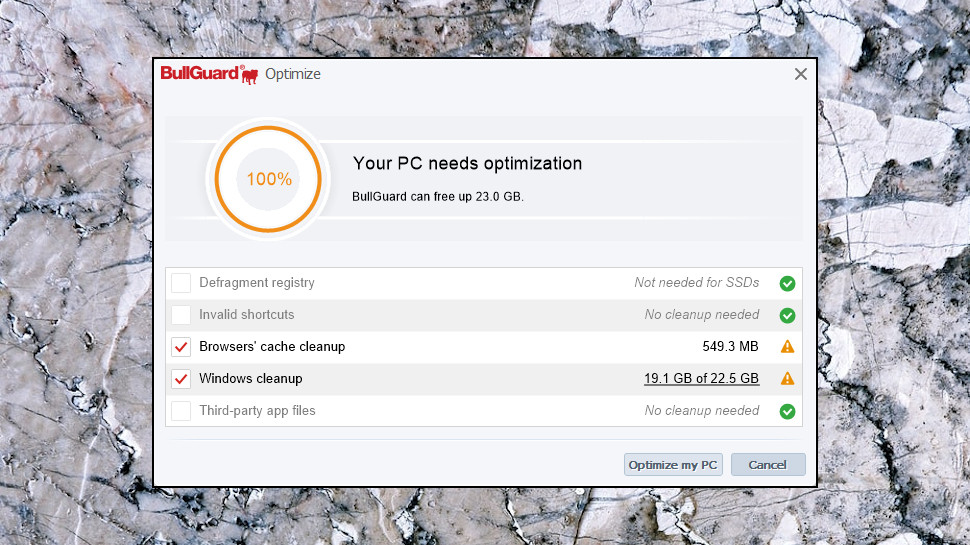Image resolution: width=970 pixels, height=545 pixels.
Task: Click orange warning icon for Windows cleanup
Action: coord(787,379)
